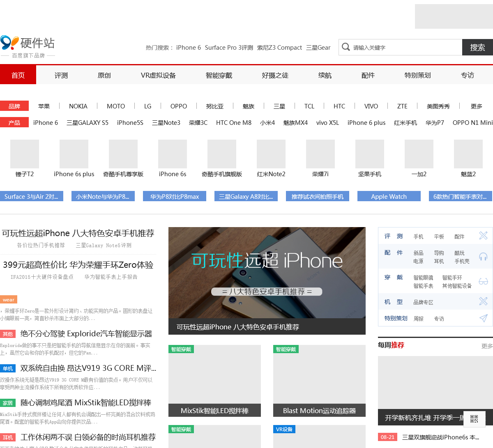Open iPhone 6 plus product link
Screen dimensions: 493x448
[x=366, y=122]
